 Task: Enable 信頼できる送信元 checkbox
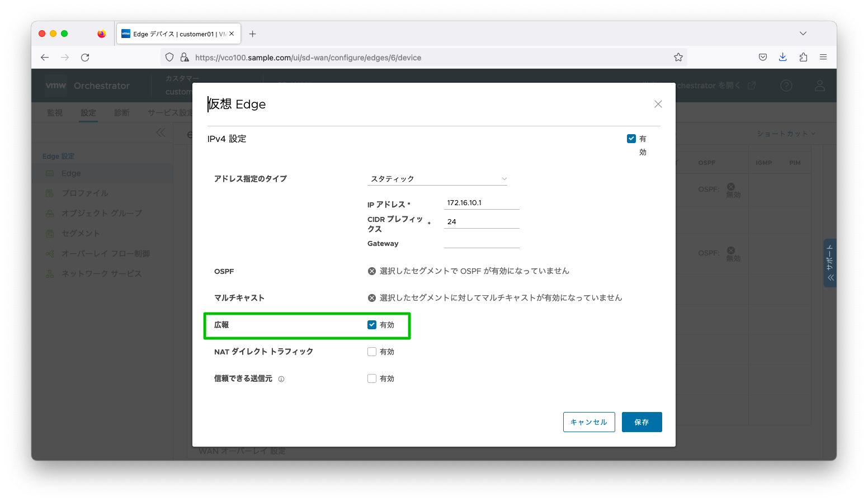point(372,378)
